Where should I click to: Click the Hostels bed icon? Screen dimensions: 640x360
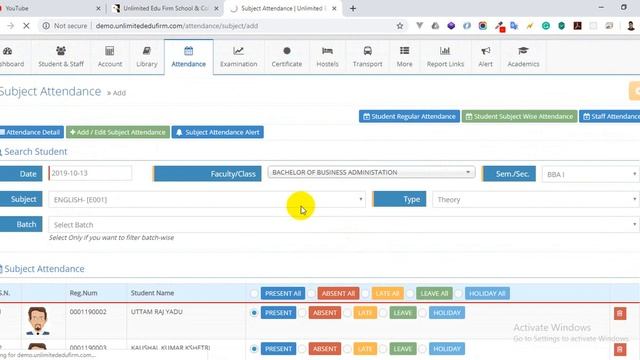coord(327,51)
